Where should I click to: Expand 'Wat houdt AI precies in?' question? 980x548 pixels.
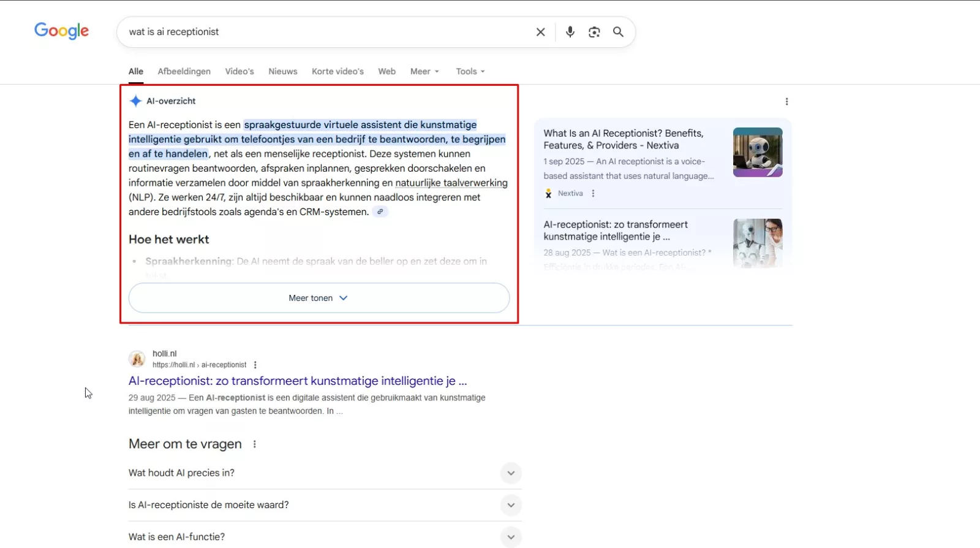511,473
